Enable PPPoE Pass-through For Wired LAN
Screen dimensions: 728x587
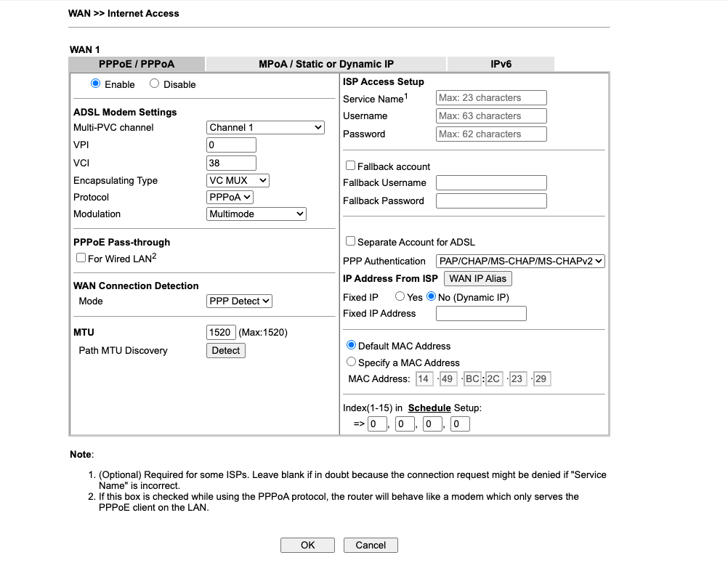click(x=81, y=258)
